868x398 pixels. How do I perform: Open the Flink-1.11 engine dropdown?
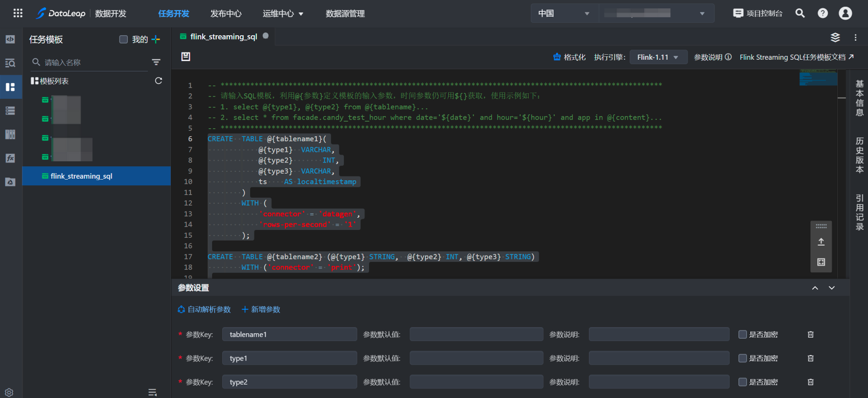coord(658,57)
